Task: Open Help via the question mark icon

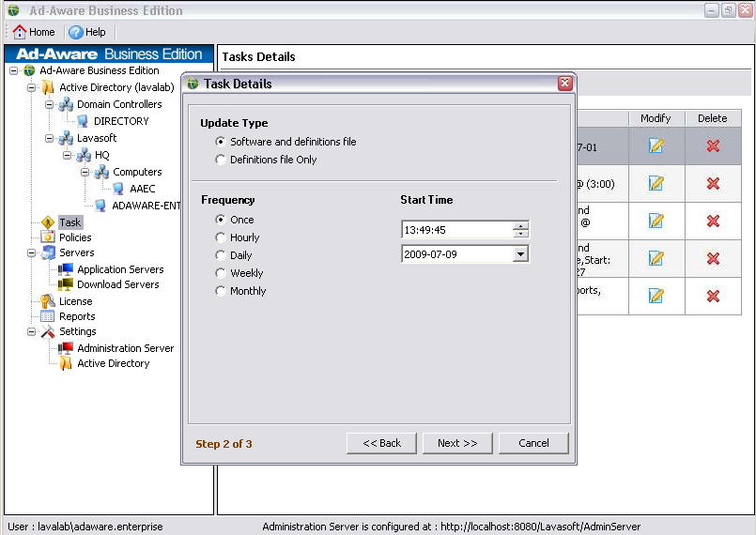Action: pyautogui.click(x=76, y=32)
